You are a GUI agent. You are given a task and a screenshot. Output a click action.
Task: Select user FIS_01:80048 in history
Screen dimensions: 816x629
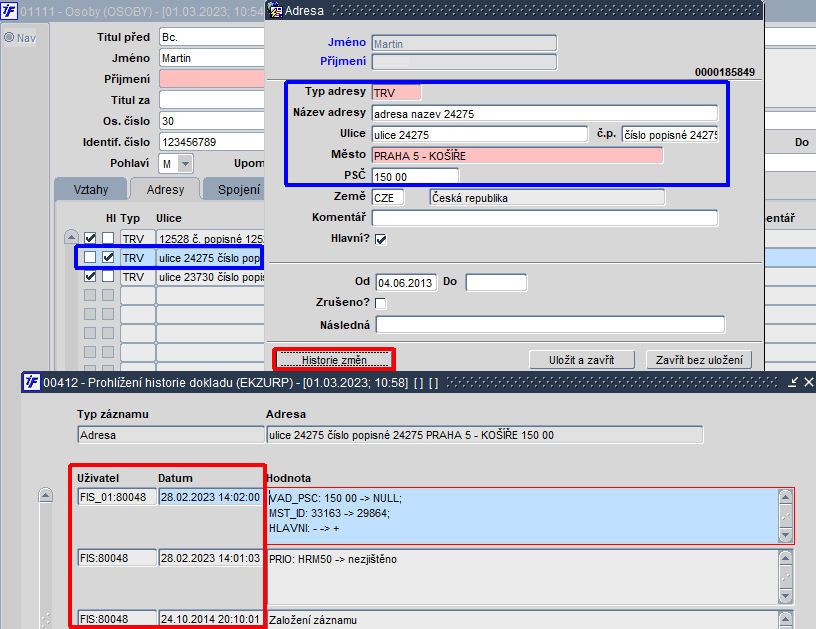pyautogui.click(x=117, y=497)
